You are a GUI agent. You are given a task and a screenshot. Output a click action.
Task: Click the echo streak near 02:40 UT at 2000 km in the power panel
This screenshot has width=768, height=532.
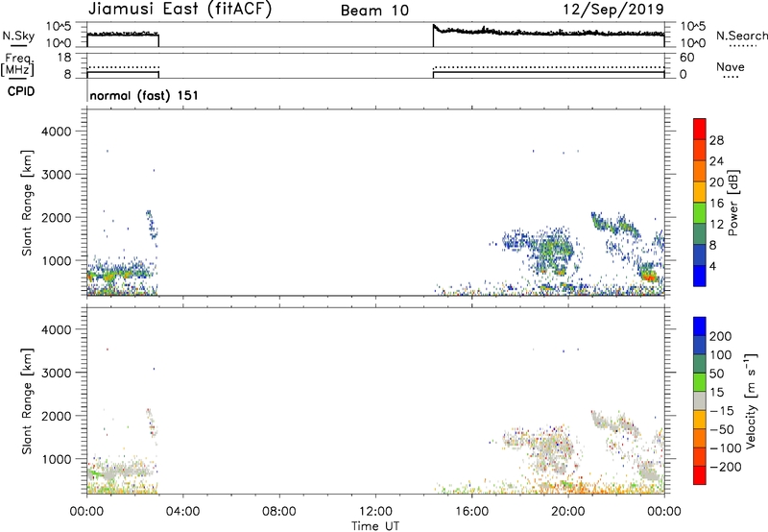(x=151, y=223)
